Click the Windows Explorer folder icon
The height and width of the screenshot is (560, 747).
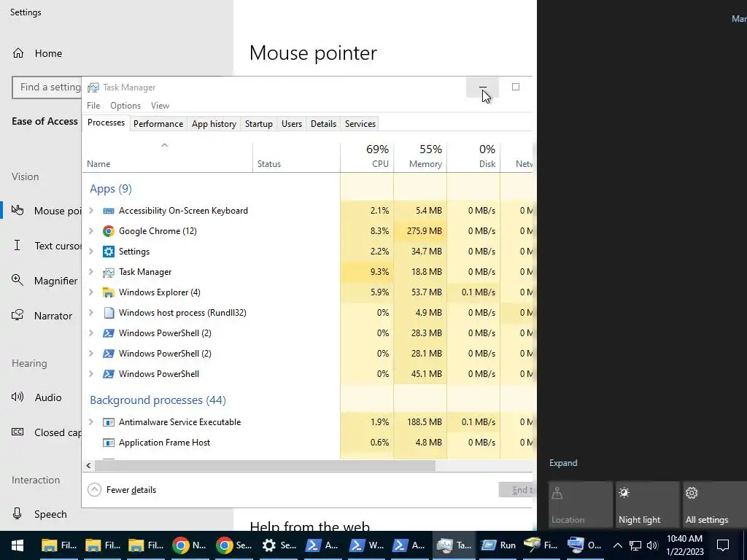(109, 292)
